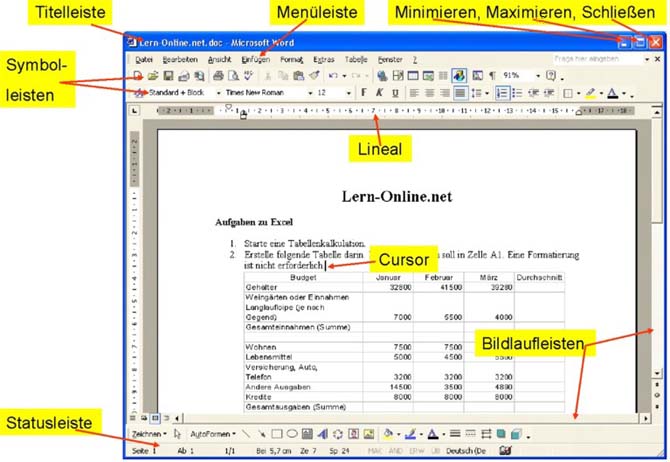Open the Zeichnen dropdown menu
The width and height of the screenshot is (670, 462).
point(149,434)
